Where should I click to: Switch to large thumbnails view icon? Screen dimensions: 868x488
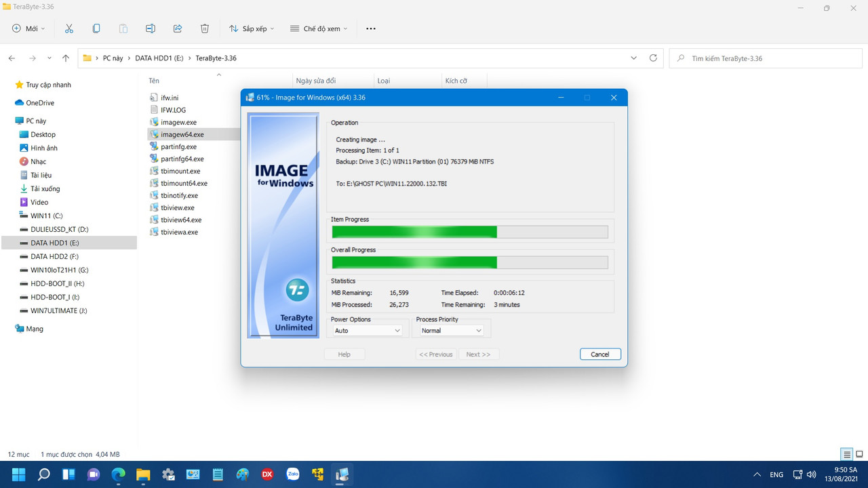[x=859, y=454]
